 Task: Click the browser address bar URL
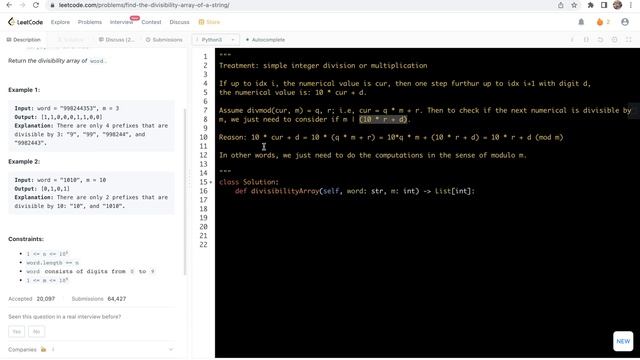click(x=144, y=5)
